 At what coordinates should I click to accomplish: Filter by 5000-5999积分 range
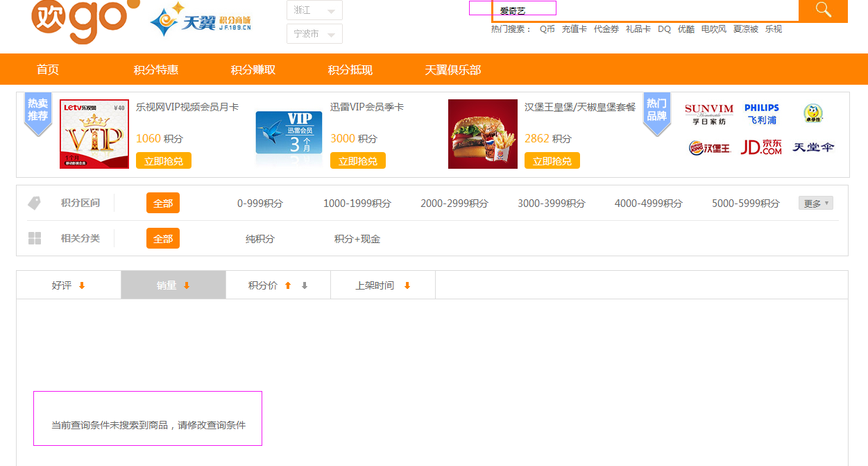(746, 203)
